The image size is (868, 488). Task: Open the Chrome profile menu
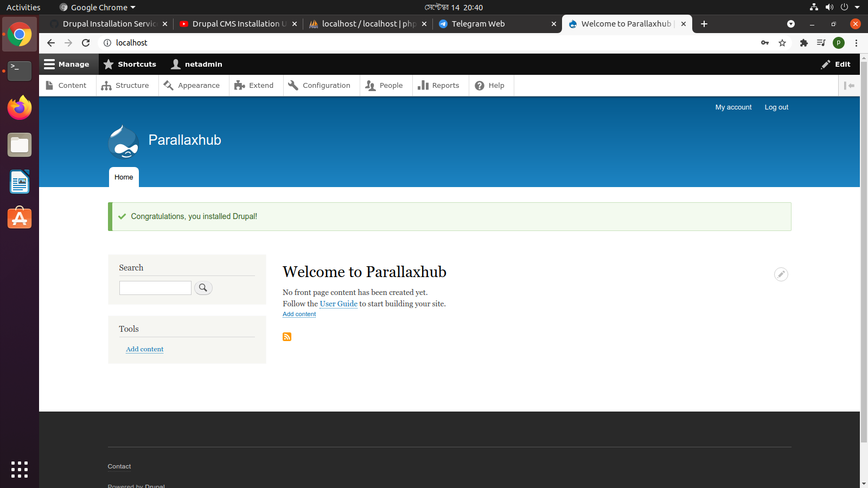838,42
